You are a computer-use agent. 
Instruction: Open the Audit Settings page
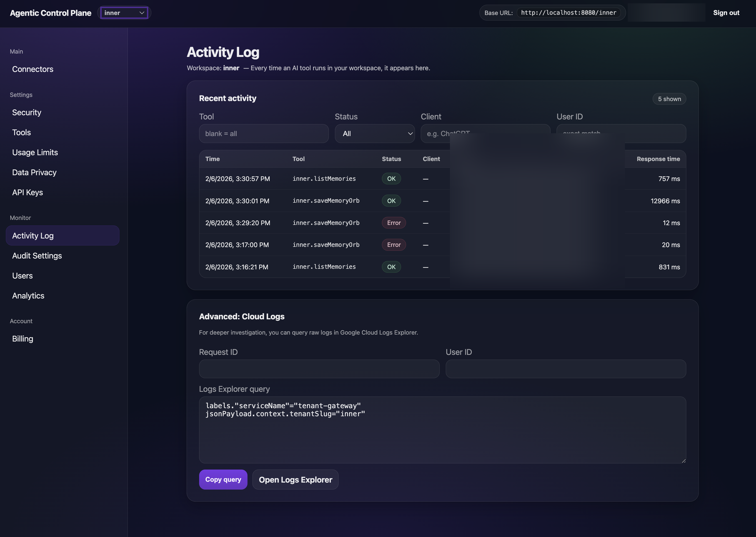point(37,255)
